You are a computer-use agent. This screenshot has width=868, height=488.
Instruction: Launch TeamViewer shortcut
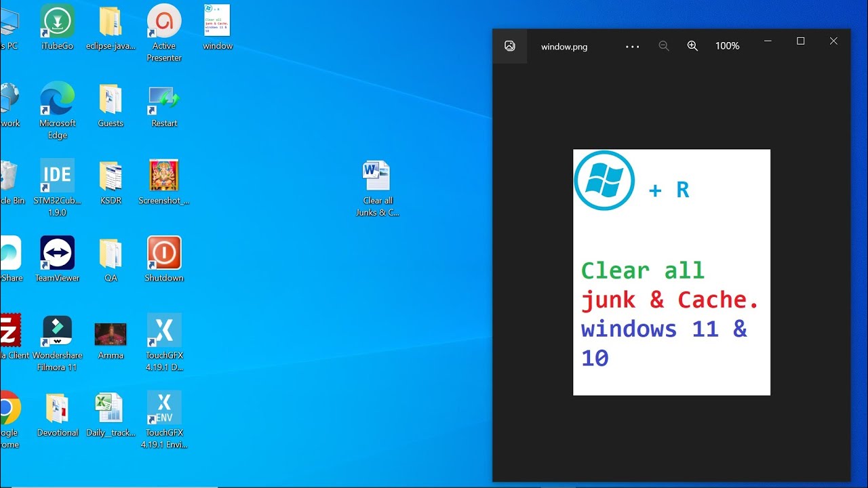pos(58,259)
